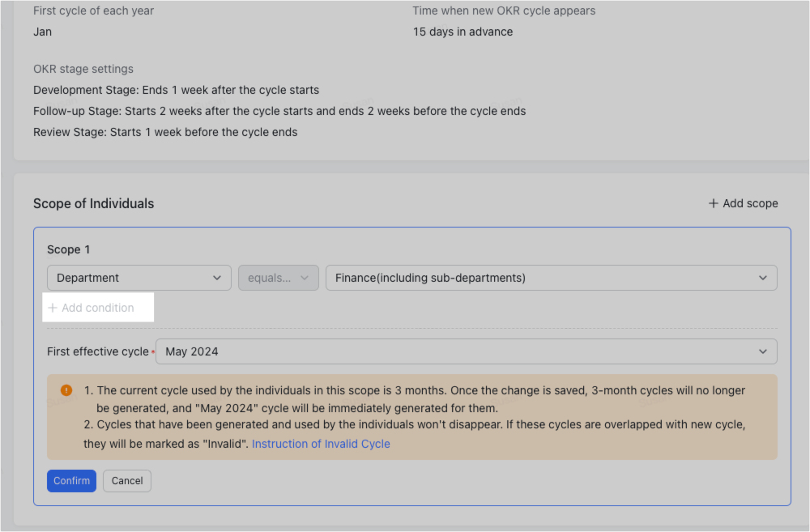This screenshot has width=810, height=532.
Task: Open the equals comparison dropdown
Action: tap(278, 278)
